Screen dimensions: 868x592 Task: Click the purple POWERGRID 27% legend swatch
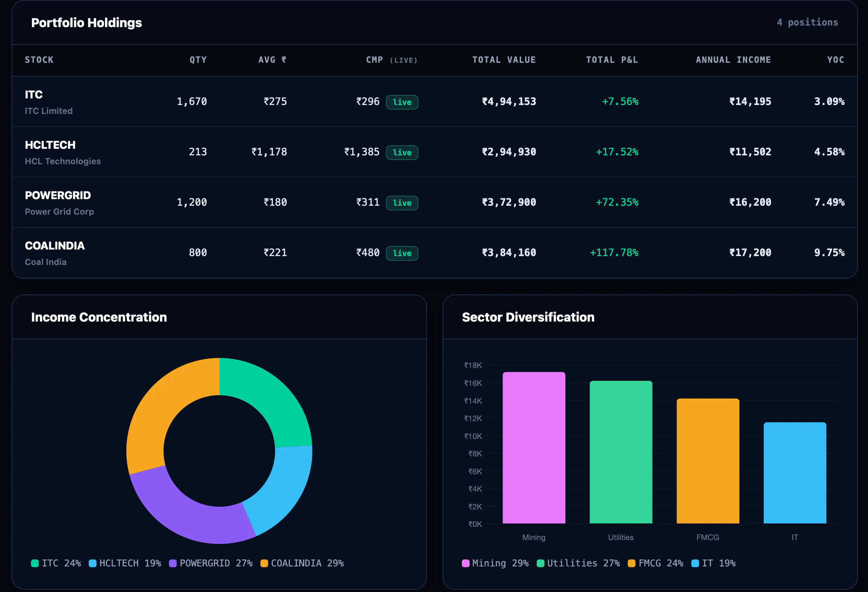pos(173,563)
